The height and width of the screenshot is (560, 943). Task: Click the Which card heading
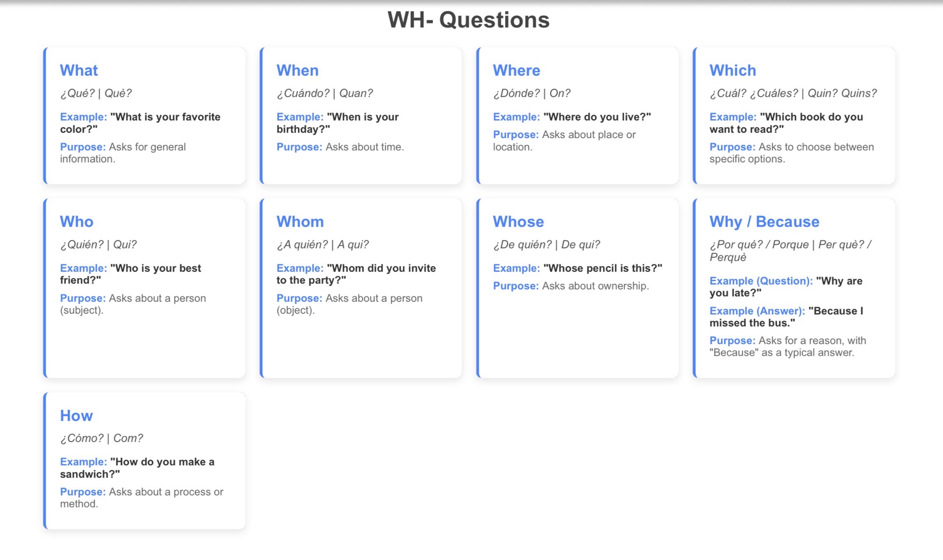pyautogui.click(x=733, y=70)
